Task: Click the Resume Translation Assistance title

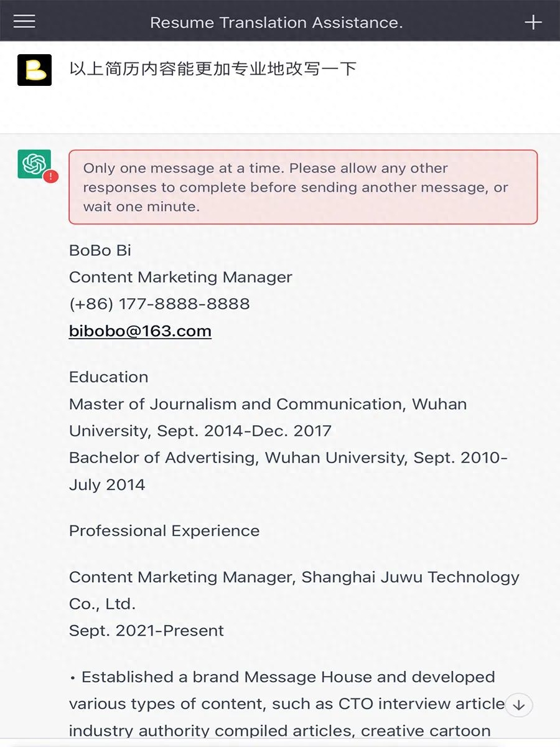Action: 276,23
